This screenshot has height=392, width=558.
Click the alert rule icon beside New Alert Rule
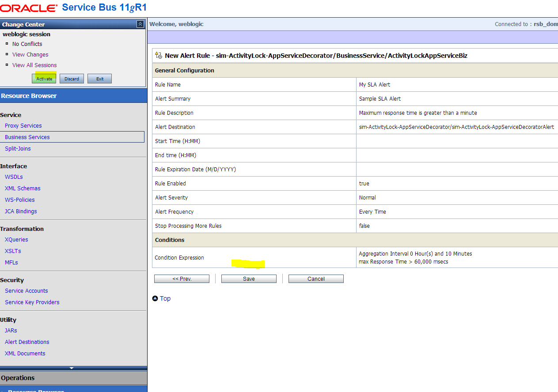tap(159, 55)
